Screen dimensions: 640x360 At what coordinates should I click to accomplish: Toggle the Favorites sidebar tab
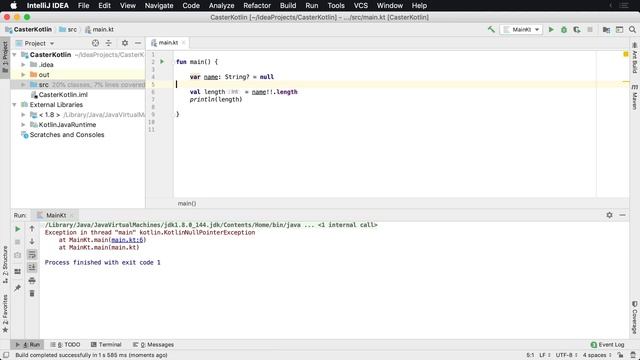[x=5, y=313]
